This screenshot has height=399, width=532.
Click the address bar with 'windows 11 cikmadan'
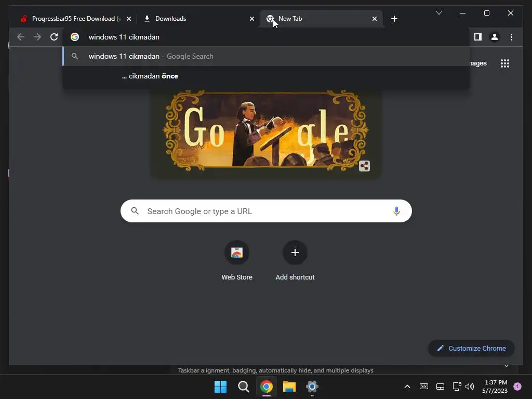coord(267,37)
